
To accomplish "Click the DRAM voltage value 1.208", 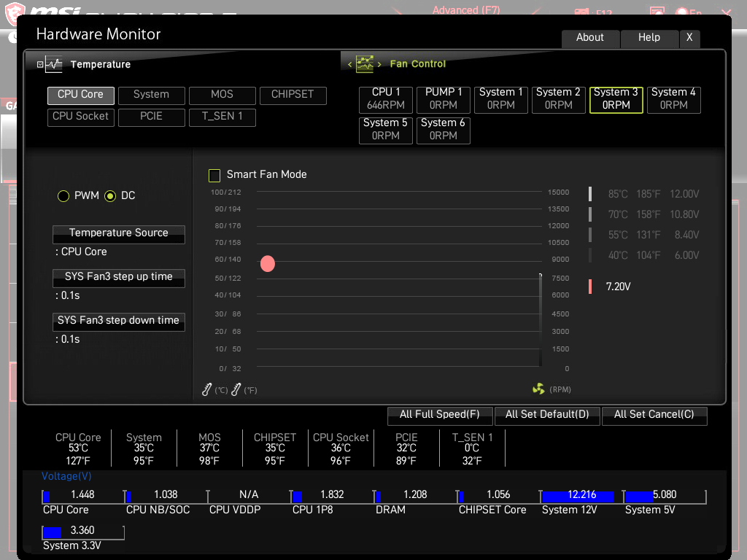I will coord(415,495).
